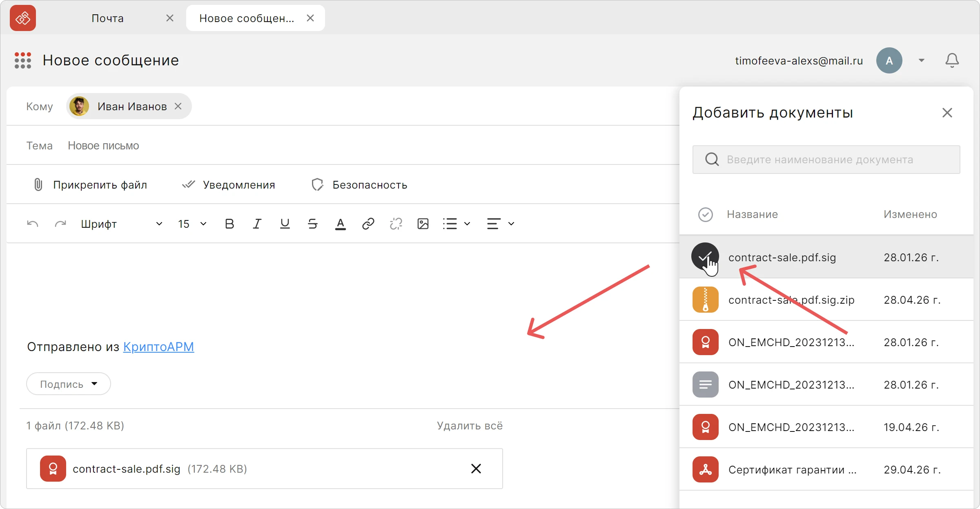This screenshot has width=980, height=509.
Task: Uncheck contract-sale.pdf.sig document selection
Action: coord(705,257)
